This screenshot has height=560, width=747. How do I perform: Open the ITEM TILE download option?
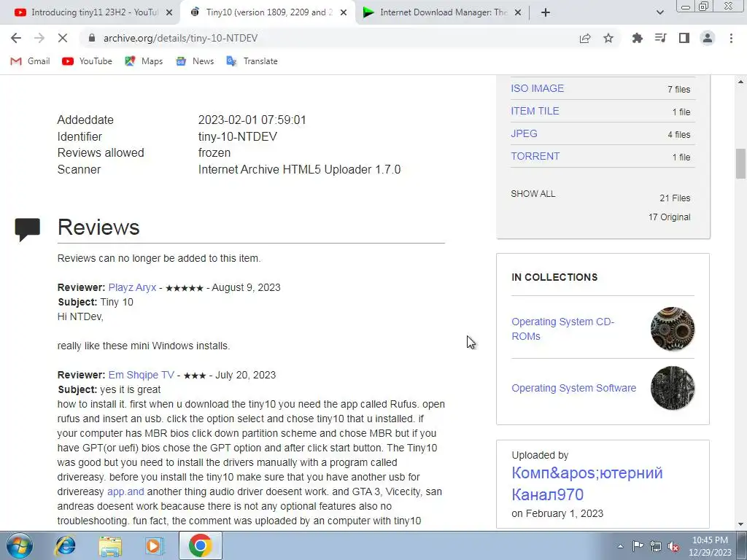click(x=535, y=111)
